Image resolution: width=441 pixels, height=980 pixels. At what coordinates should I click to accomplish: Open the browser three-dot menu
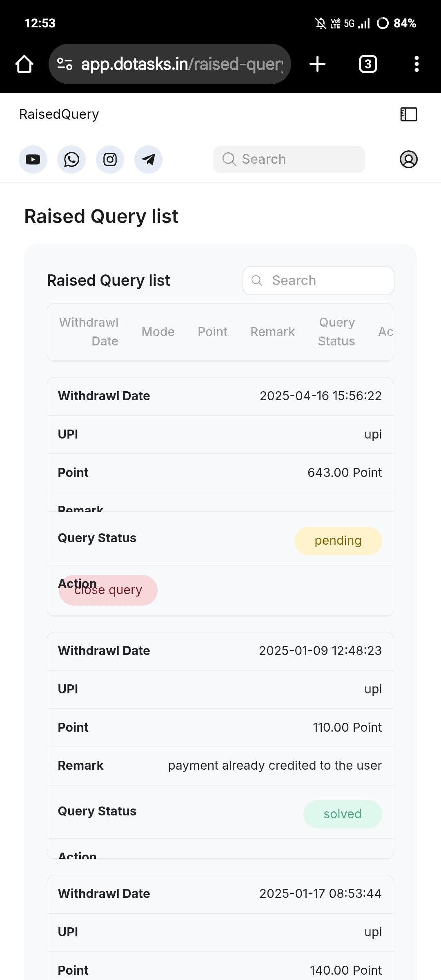(416, 64)
